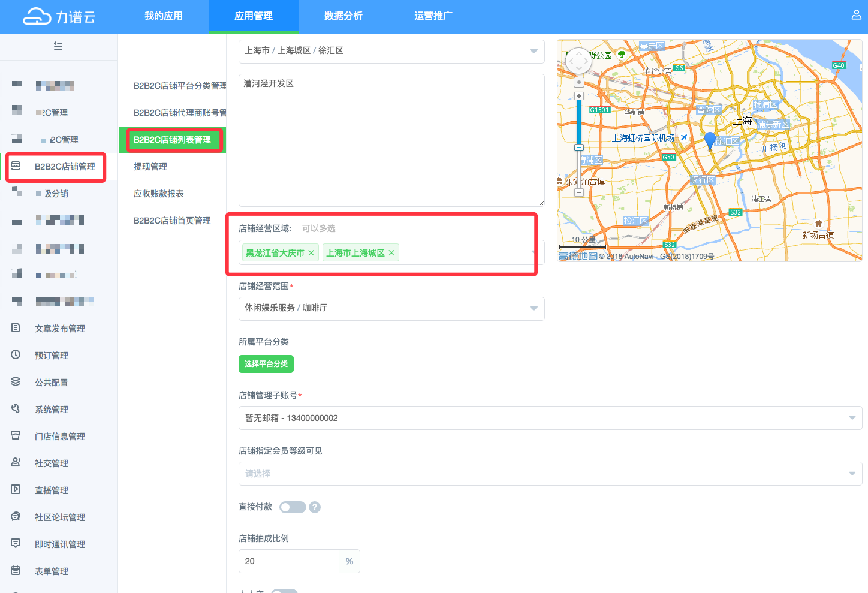Open the 店铺经营区域 multi-select field
The image size is (868, 593).
click(391, 252)
